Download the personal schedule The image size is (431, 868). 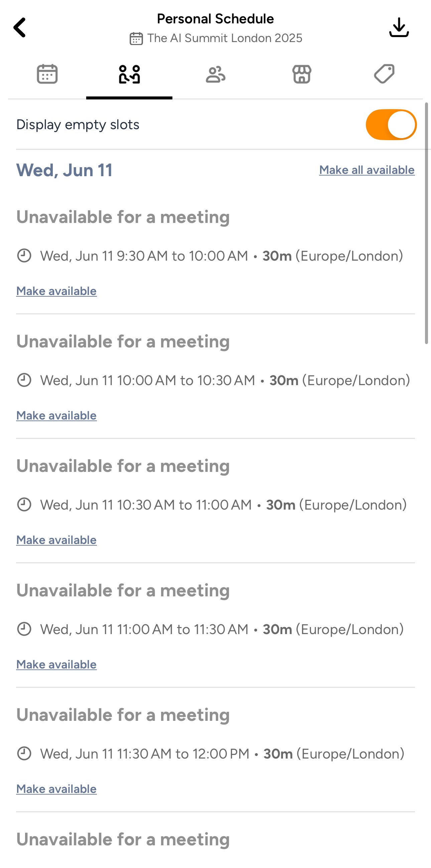pyautogui.click(x=399, y=28)
